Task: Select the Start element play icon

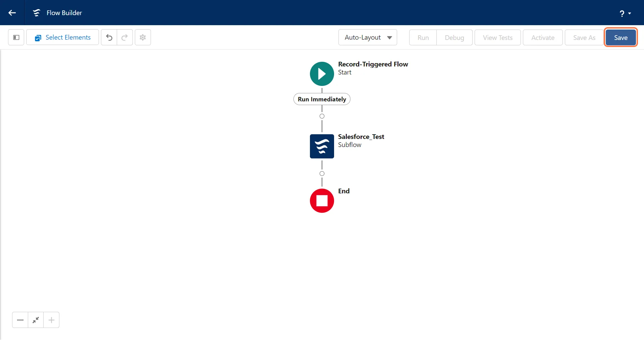Action: point(322,74)
